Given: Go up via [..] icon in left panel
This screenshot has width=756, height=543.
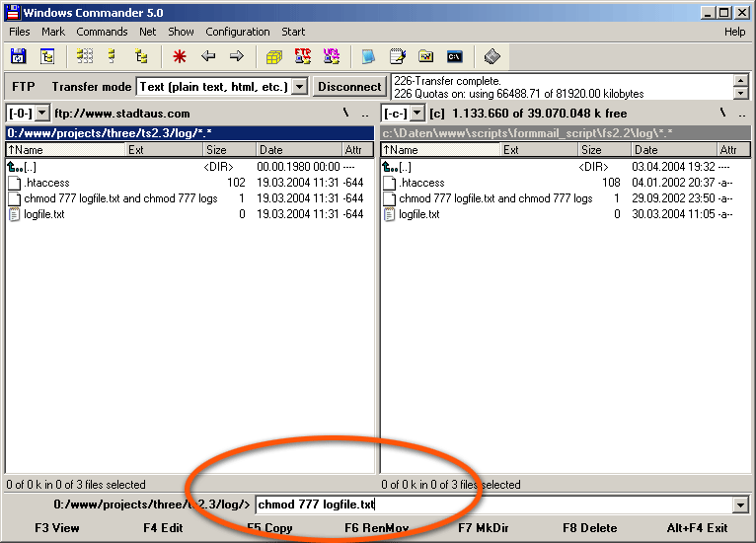Looking at the screenshot, I should (x=15, y=167).
